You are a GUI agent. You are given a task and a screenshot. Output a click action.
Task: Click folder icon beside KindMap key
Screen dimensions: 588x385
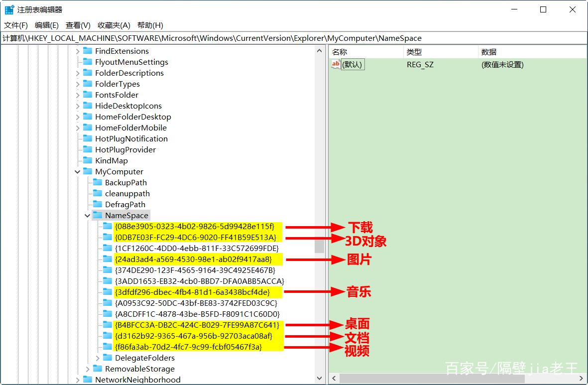coord(88,160)
